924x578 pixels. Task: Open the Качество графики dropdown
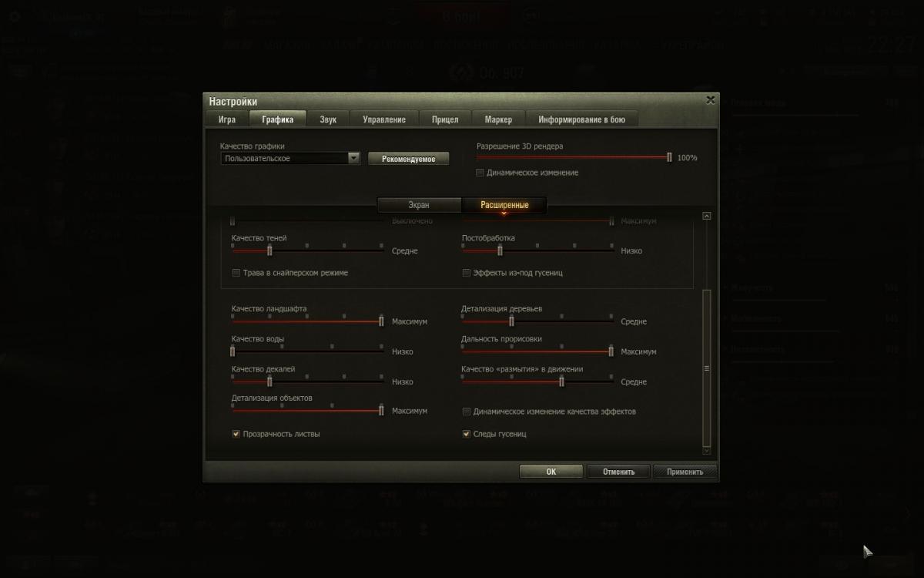pos(290,158)
